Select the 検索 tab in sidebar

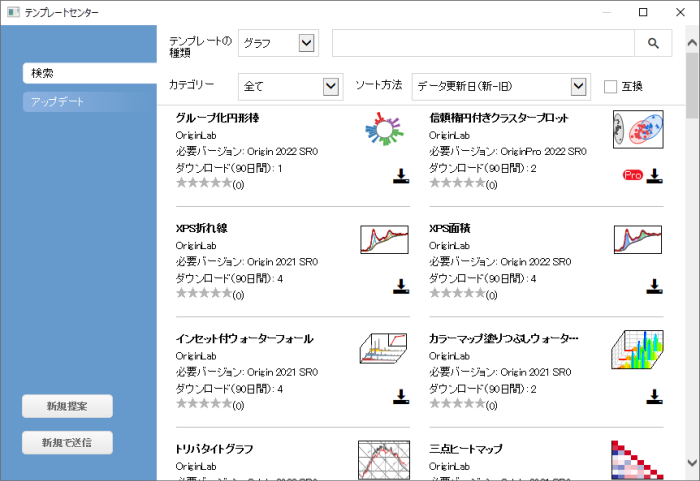pos(90,73)
